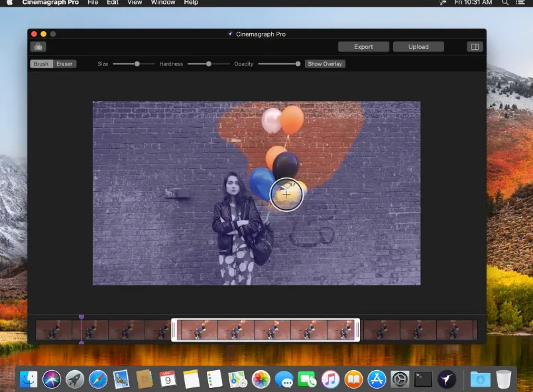Open App Store in the Dock
This screenshot has height=392, width=533.
(377, 379)
